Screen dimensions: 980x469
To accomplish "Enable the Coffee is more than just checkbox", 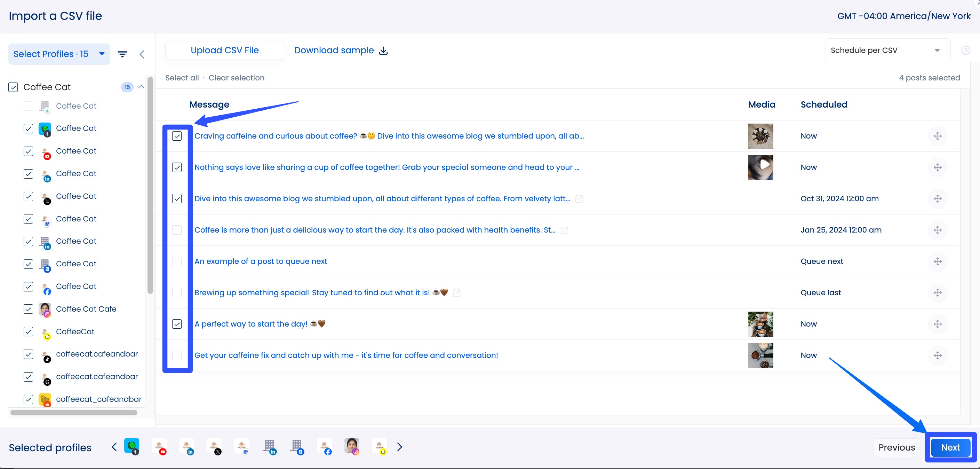I will pyautogui.click(x=177, y=229).
